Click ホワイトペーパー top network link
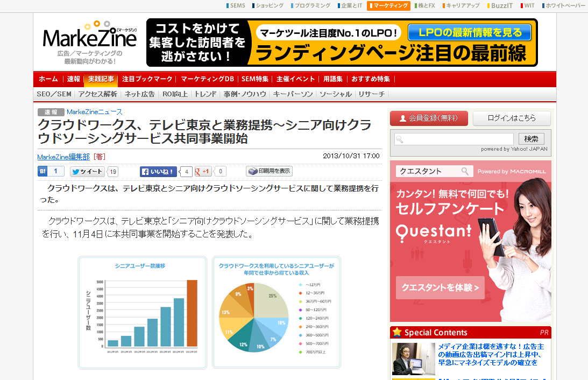 tap(564, 5)
